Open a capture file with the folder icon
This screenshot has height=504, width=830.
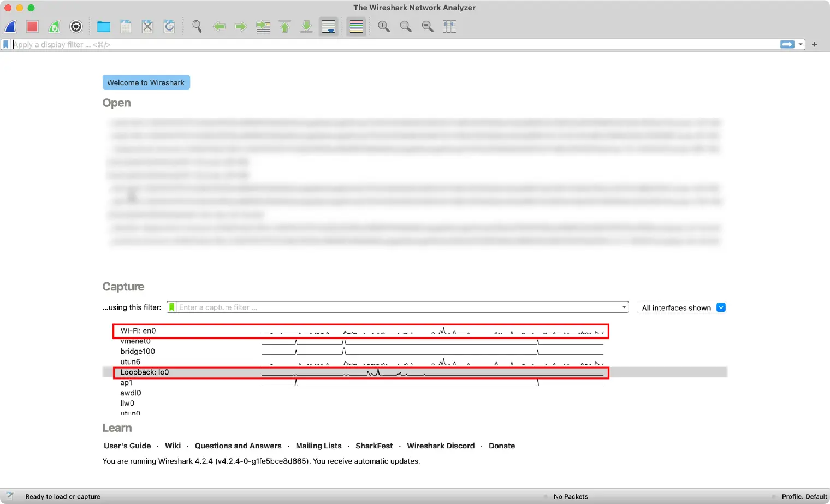coord(103,26)
